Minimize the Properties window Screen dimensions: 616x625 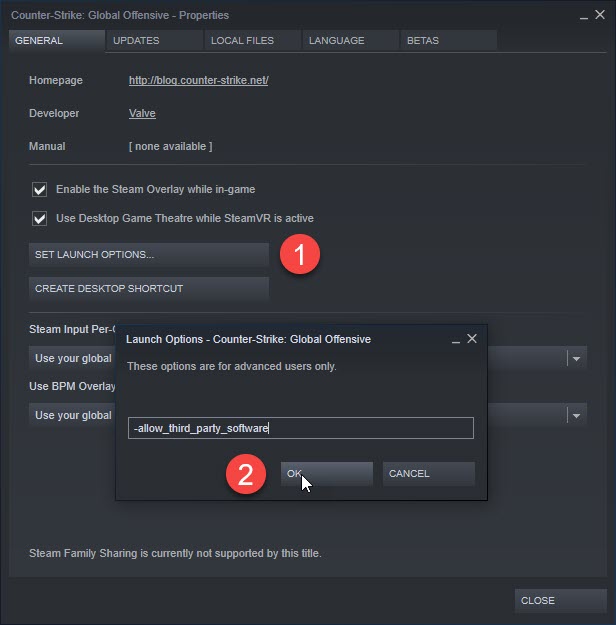[x=584, y=16]
